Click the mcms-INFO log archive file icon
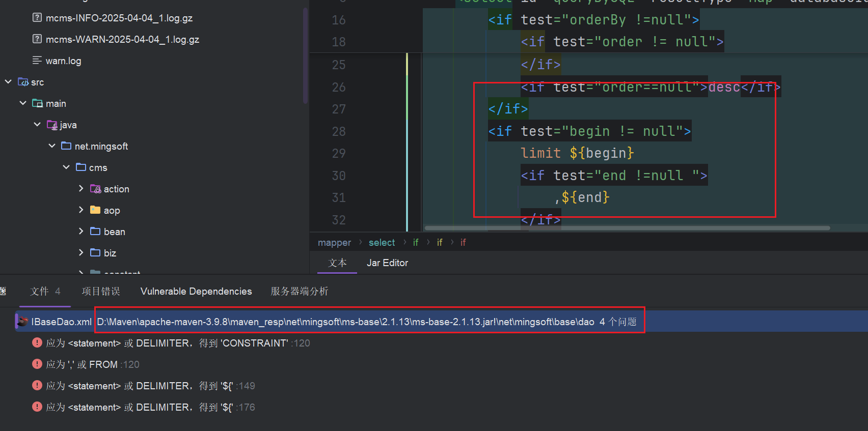868x431 pixels. click(x=37, y=18)
